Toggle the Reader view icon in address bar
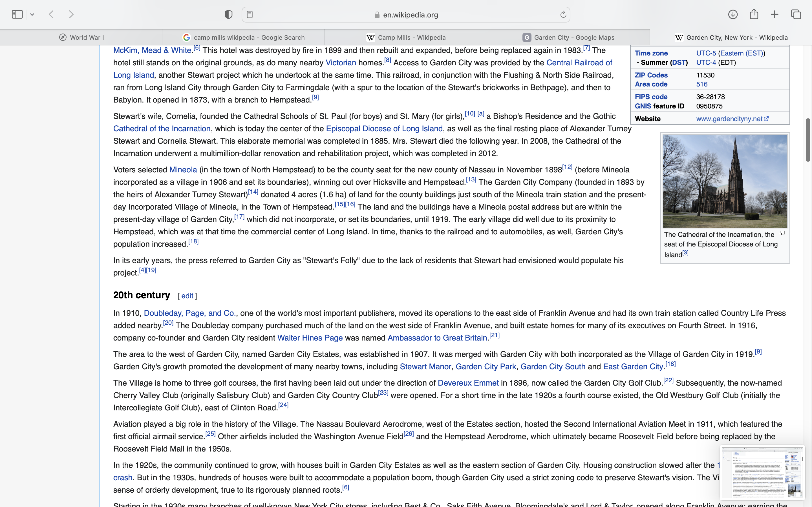 point(250,15)
